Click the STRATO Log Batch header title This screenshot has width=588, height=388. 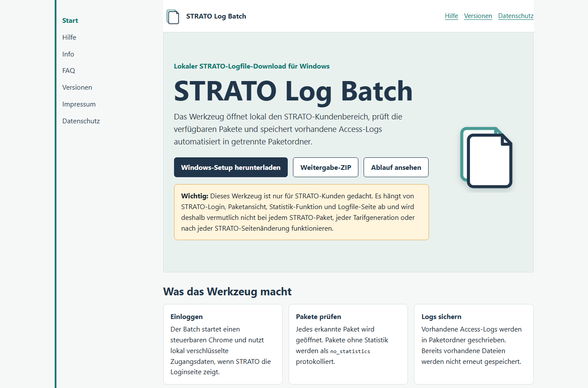216,16
